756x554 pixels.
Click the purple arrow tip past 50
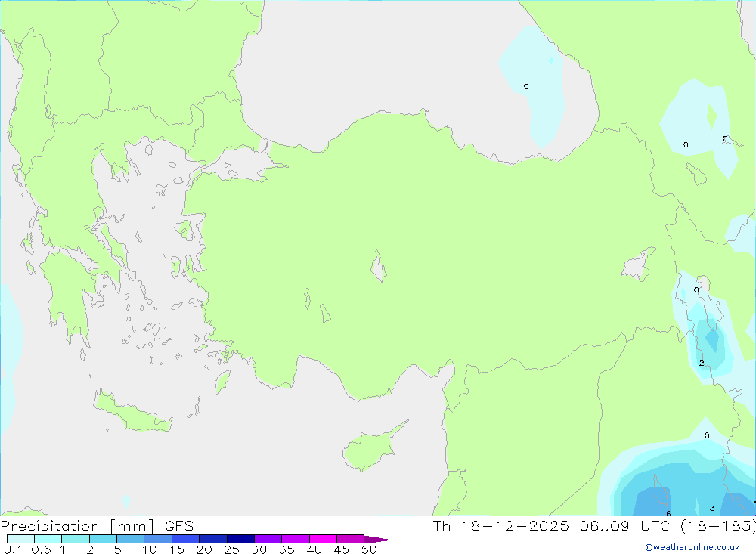click(378, 540)
